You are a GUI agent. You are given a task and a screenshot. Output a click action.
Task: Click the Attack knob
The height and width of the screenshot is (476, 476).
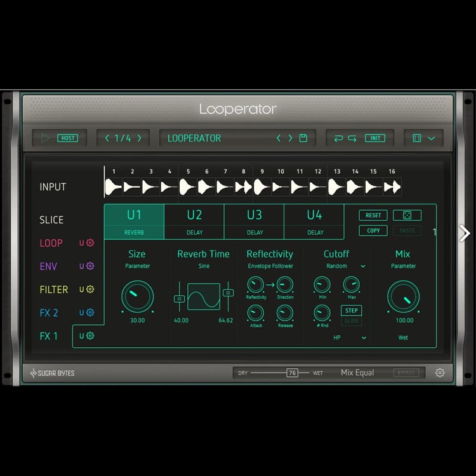[x=256, y=313]
